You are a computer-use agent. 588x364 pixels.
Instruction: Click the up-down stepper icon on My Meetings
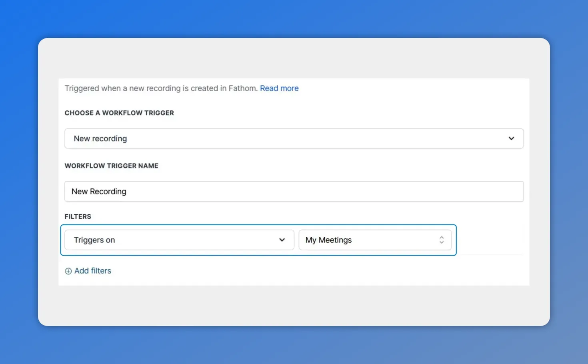click(442, 240)
